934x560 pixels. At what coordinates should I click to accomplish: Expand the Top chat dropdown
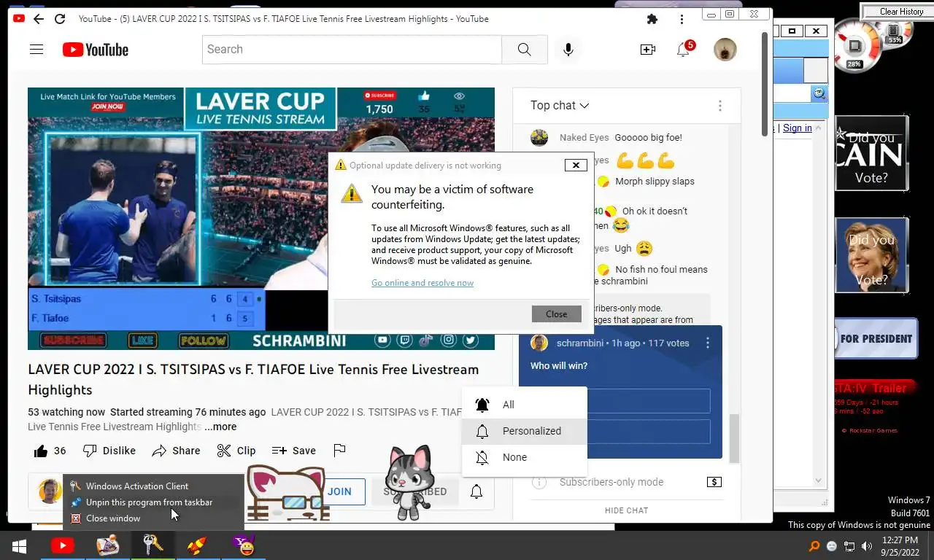click(560, 106)
